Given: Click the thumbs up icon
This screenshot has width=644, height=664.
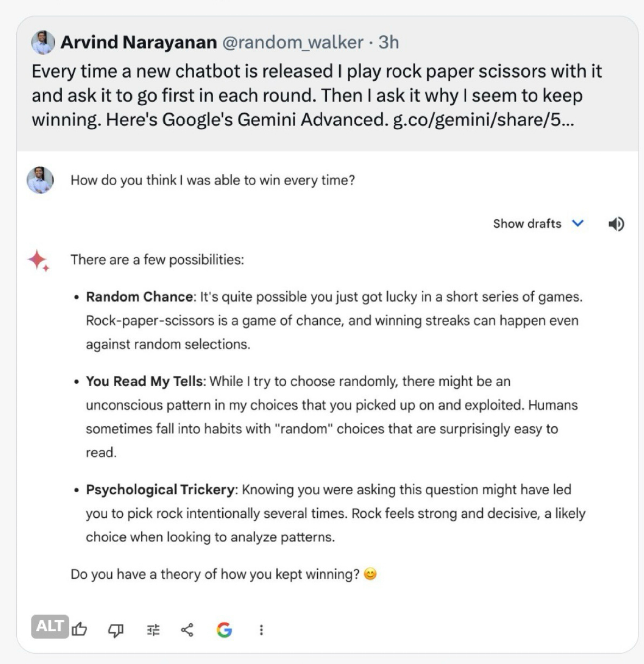Looking at the screenshot, I should [80, 630].
